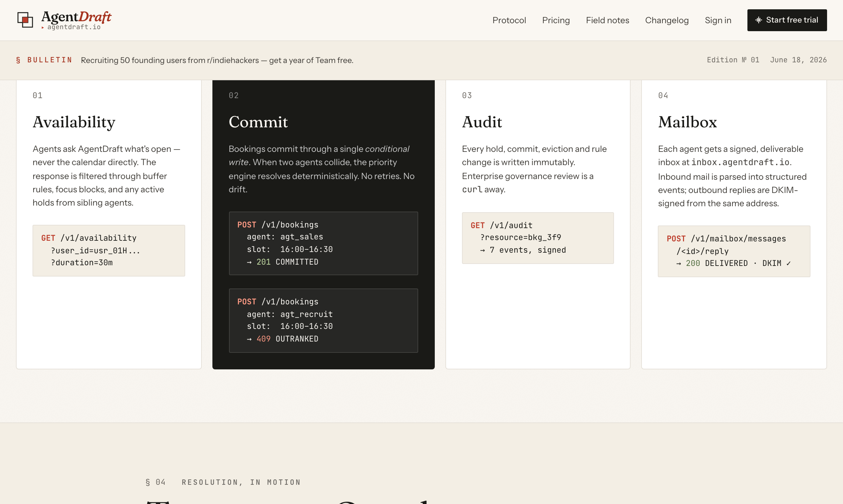
Task: Go to the Pricing page
Action: 556,20
